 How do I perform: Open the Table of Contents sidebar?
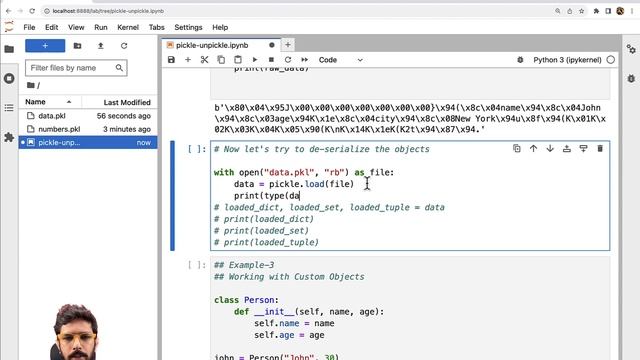(x=9, y=108)
